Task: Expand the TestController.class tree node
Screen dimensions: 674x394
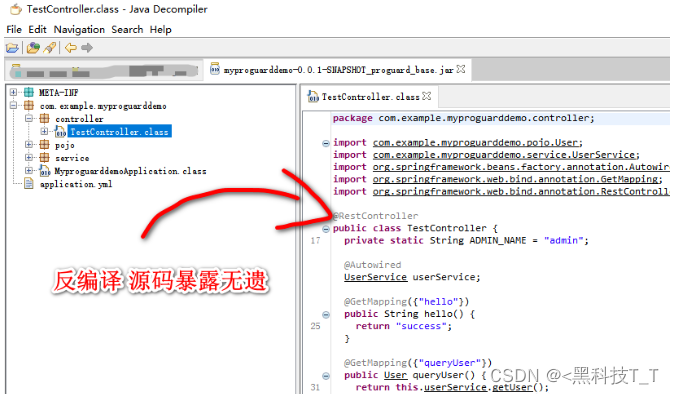Action: pos(44,131)
